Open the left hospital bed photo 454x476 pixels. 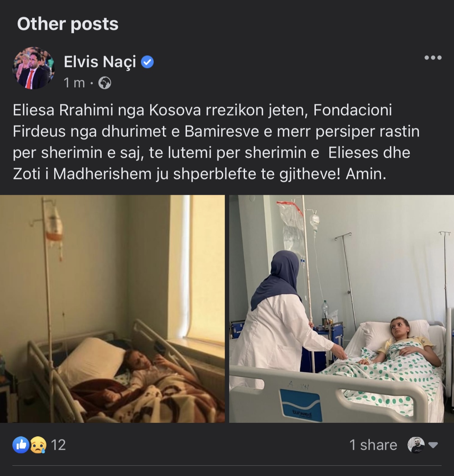(112, 309)
